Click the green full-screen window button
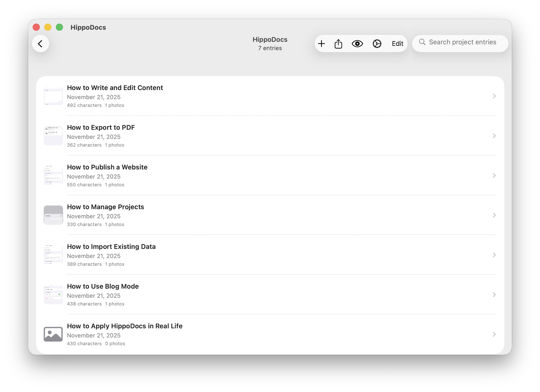The height and width of the screenshot is (392, 540). coord(59,27)
